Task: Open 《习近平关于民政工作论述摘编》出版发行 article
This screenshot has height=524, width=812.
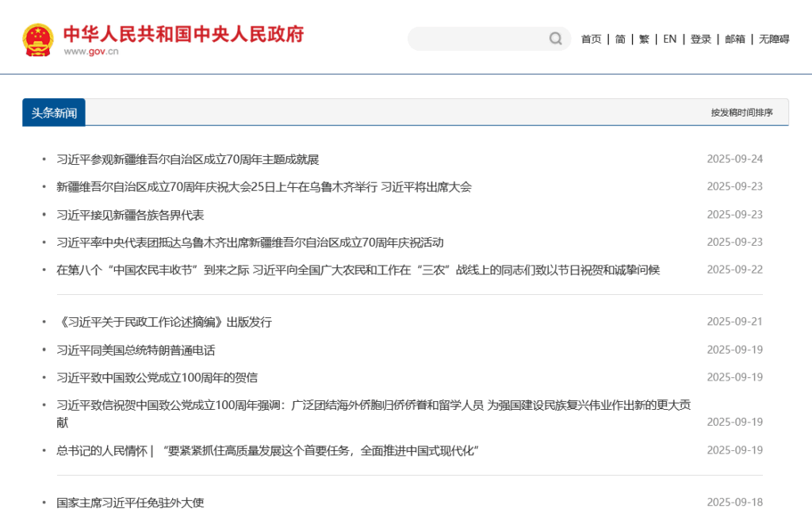Action: 164,322
